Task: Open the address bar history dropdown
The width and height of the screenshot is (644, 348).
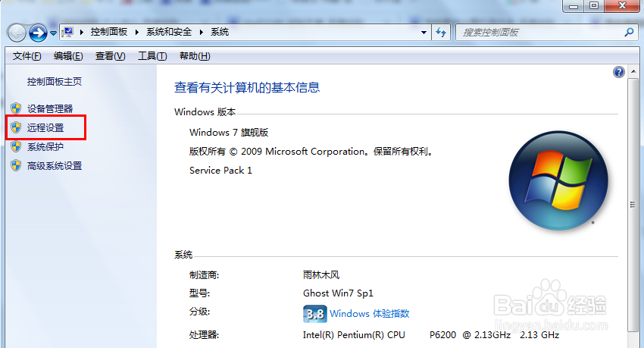Action: [x=424, y=33]
